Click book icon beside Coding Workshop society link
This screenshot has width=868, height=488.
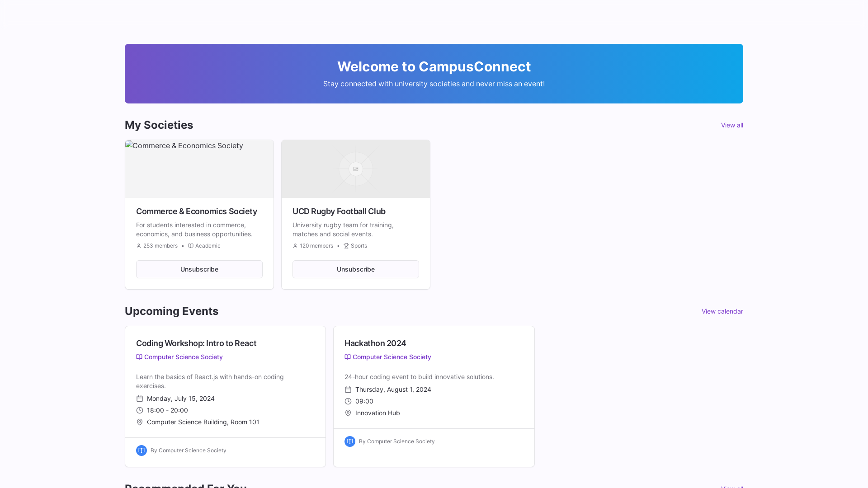point(139,357)
